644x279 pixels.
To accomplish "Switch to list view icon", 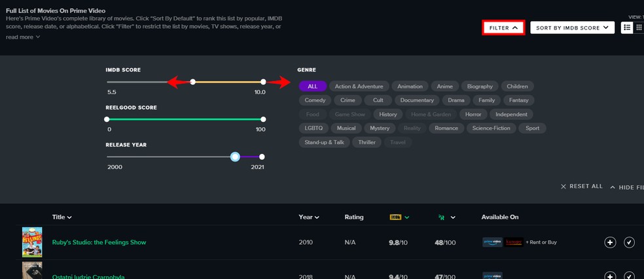I will coord(627,28).
